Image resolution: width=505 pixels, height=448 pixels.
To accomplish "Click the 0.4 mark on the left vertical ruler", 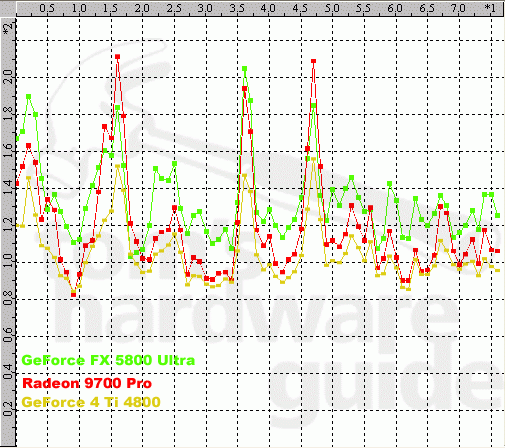I will point(8,373).
